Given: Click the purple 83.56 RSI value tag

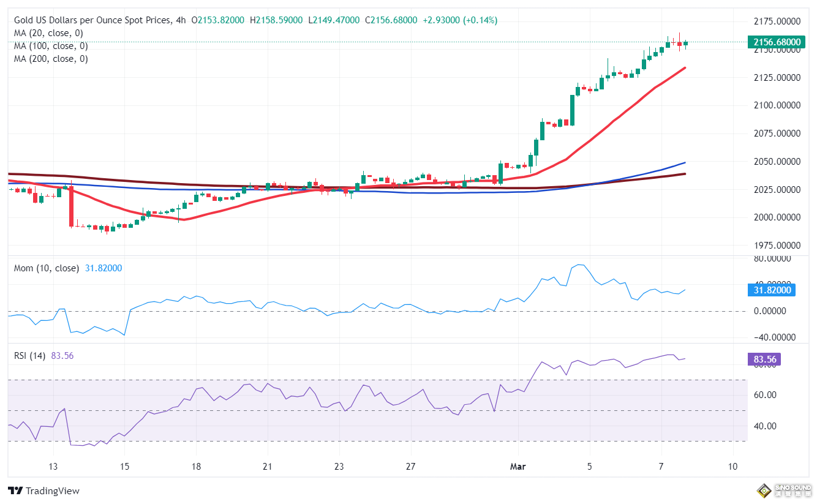Looking at the screenshot, I should coord(764,359).
